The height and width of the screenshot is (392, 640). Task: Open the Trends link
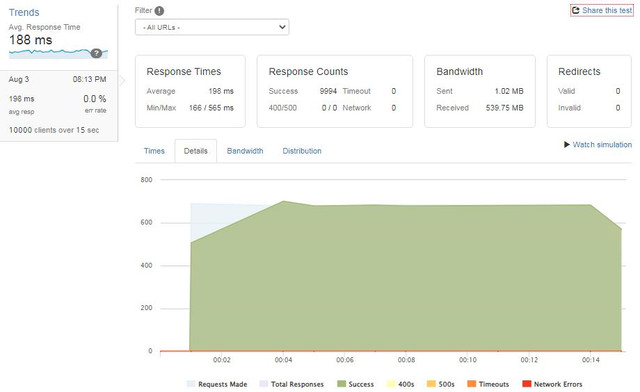click(24, 12)
